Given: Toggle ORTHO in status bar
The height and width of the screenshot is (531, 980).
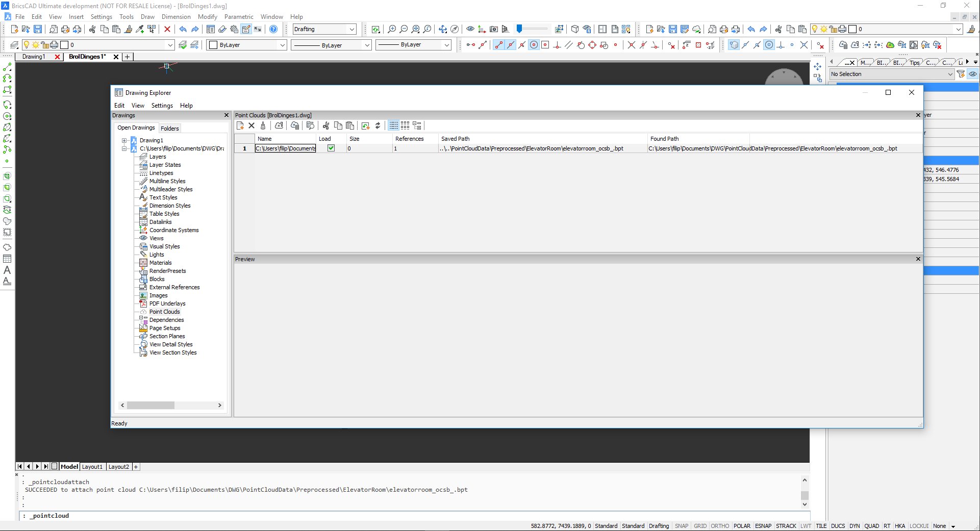Looking at the screenshot, I should [x=720, y=526].
